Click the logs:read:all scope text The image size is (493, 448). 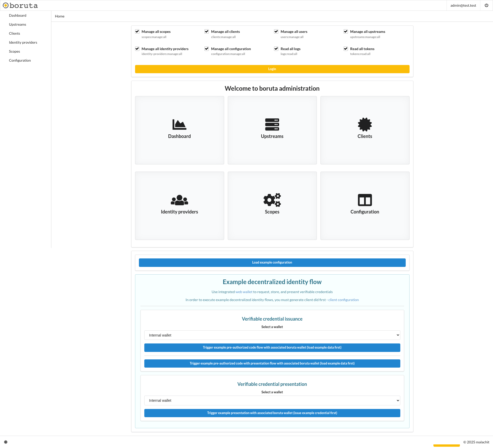pos(289,54)
